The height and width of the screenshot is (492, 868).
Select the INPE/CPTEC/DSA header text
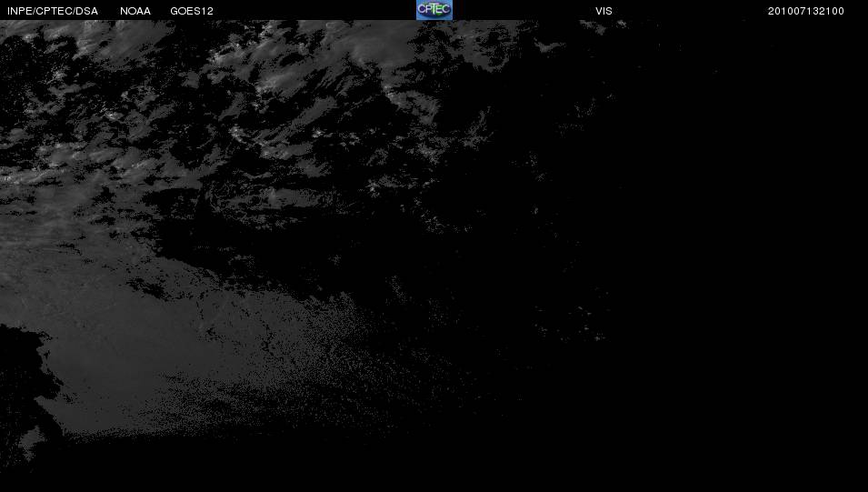tap(53, 11)
